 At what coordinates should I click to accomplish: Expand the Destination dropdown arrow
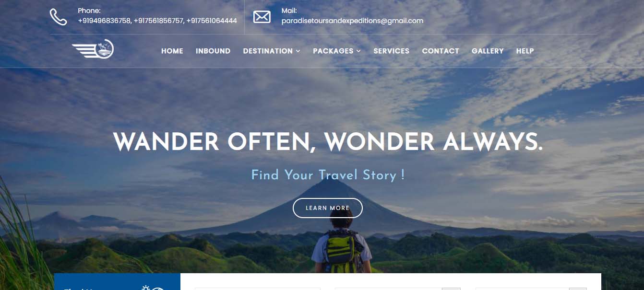click(298, 51)
